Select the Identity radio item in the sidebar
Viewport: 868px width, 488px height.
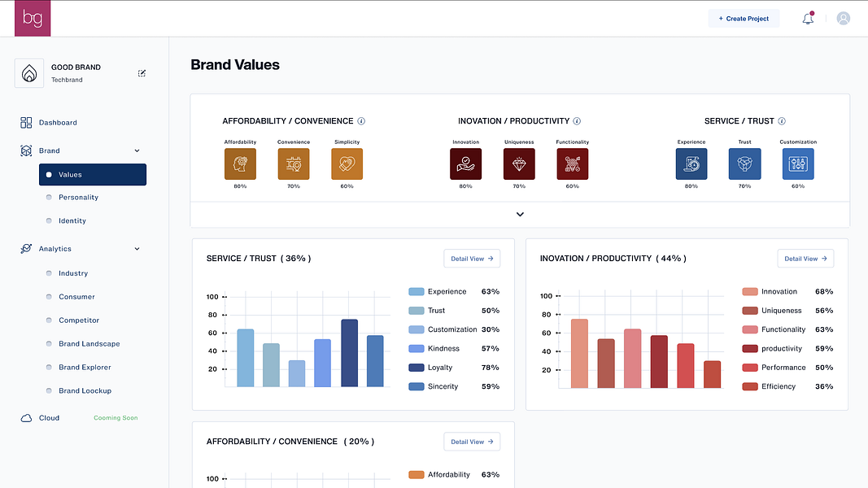[72, 220]
